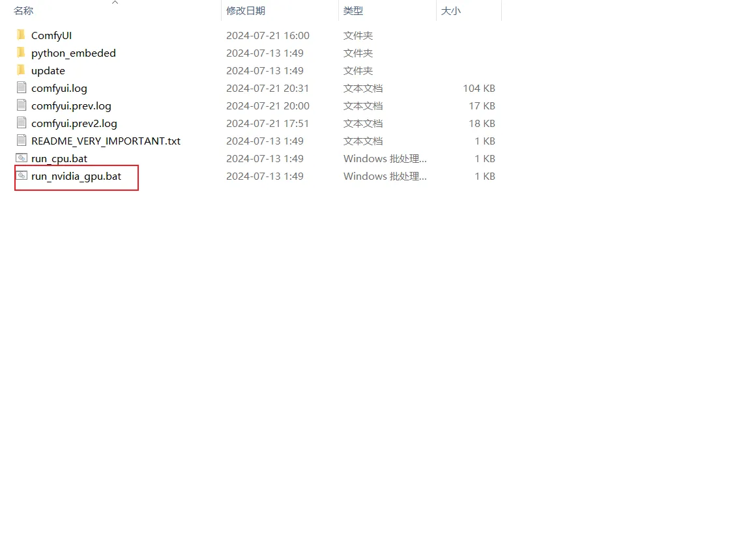Image resolution: width=756 pixels, height=534 pixels.
Task: Sort by the 修改日期 column header
Action: pos(246,10)
